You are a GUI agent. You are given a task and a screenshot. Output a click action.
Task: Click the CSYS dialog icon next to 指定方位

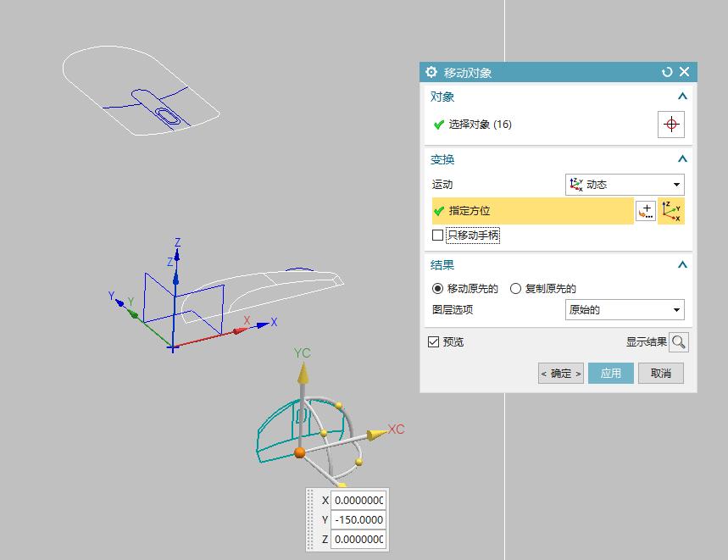pos(646,210)
